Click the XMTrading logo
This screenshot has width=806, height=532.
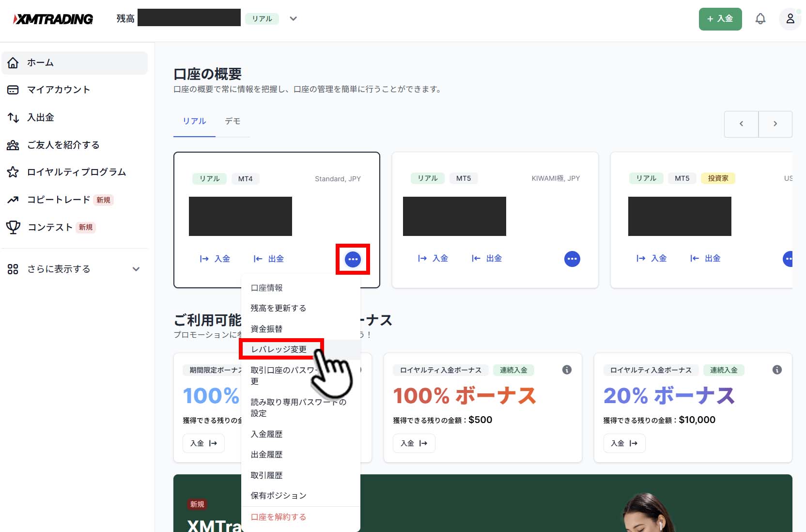[53, 19]
